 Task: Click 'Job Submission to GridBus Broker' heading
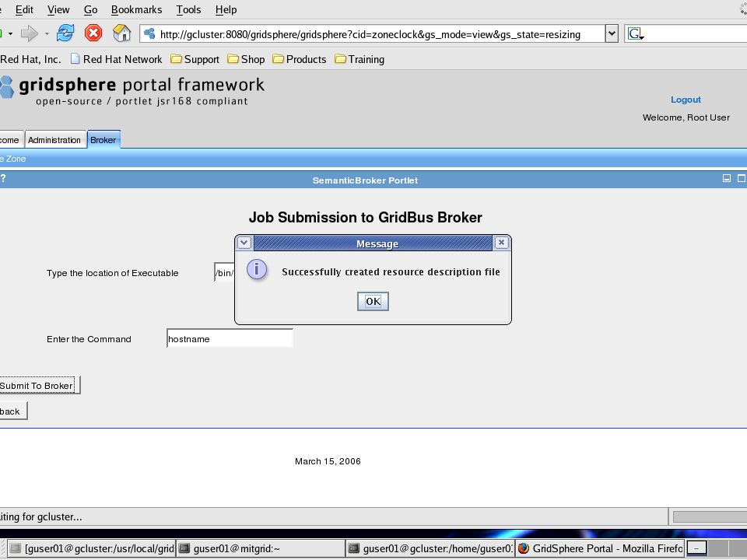coord(366,218)
